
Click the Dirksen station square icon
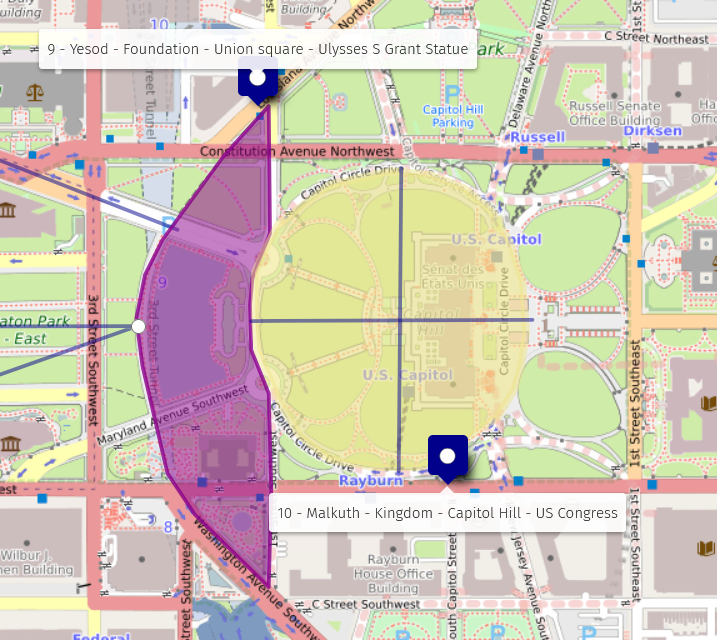[653, 148]
